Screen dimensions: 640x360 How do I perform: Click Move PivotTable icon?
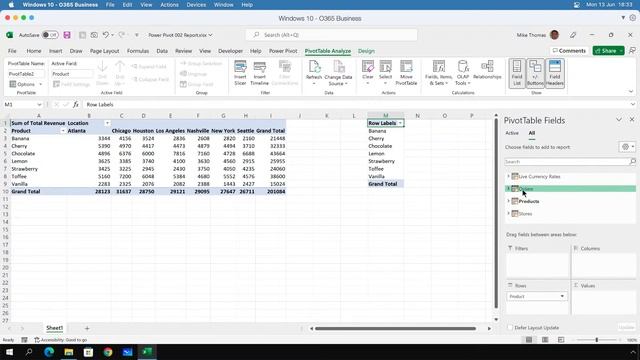point(406,73)
